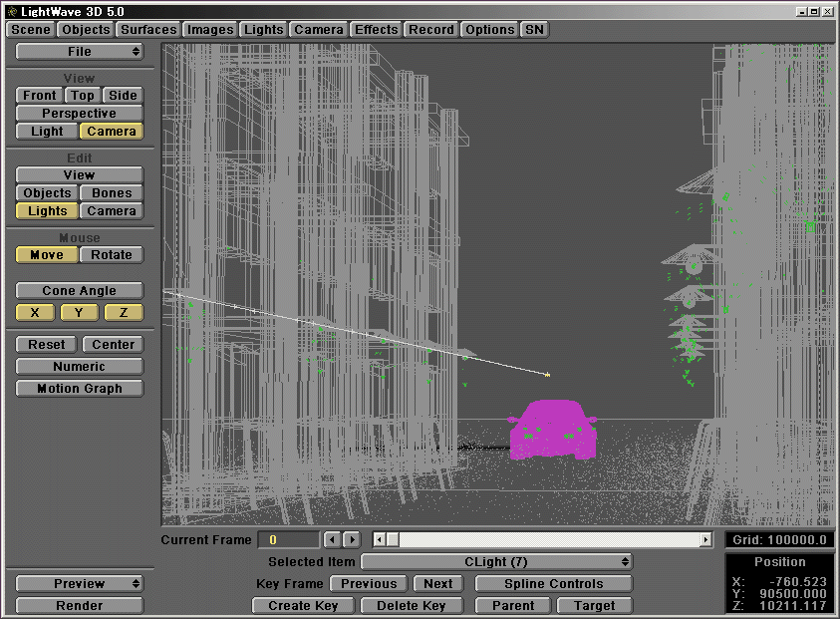Switch to Camera view mode
The width and height of the screenshot is (840, 619).
tap(112, 131)
